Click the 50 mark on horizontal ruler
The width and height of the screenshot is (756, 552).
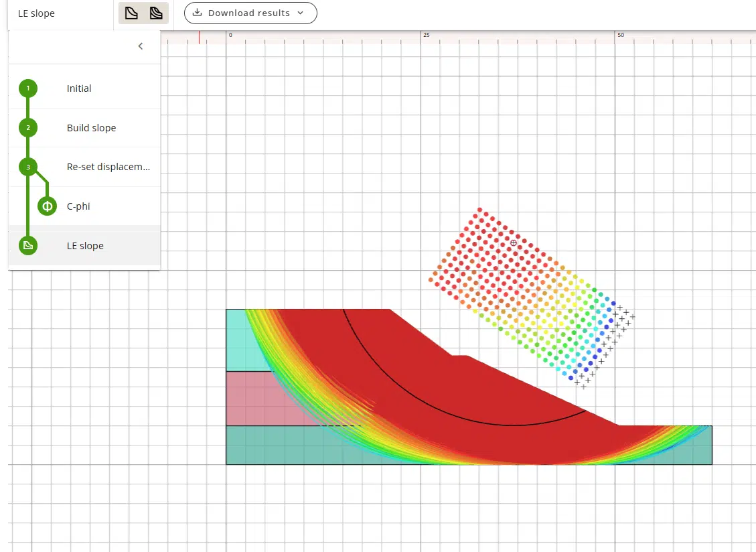click(x=621, y=35)
